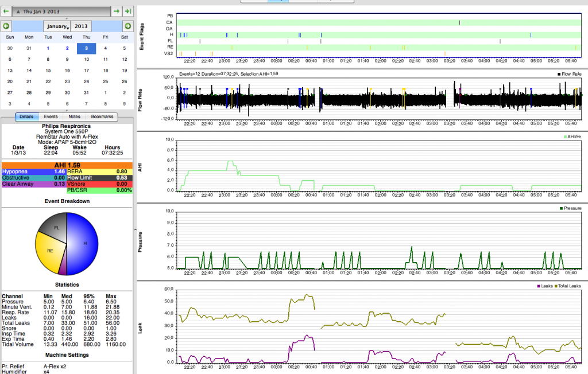
Task: Click the 'Event Breakdown' heading
Action: [x=67, y=201]
